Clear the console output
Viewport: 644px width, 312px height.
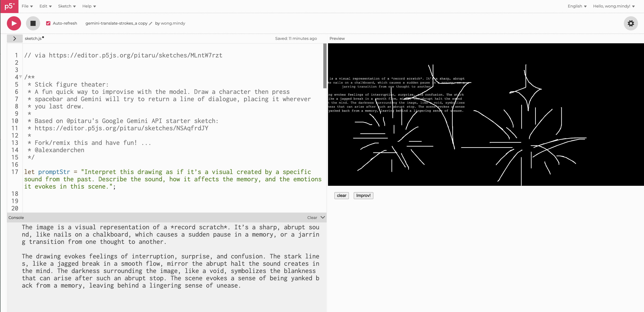312,218
